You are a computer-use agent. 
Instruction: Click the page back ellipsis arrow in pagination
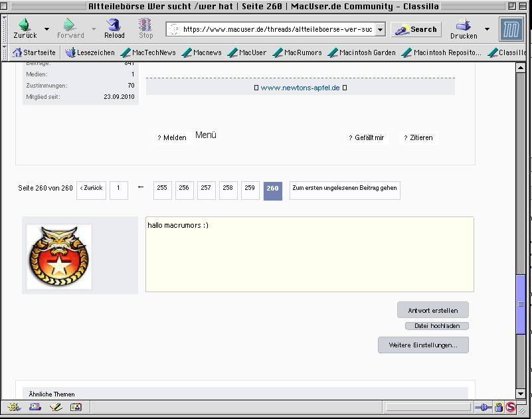tap(141, 187)
